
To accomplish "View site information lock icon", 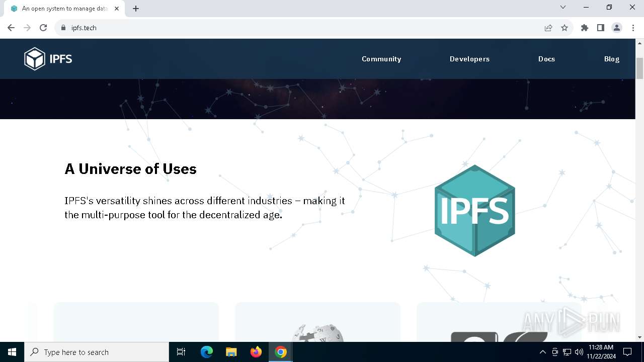I will tap(63, 28).
